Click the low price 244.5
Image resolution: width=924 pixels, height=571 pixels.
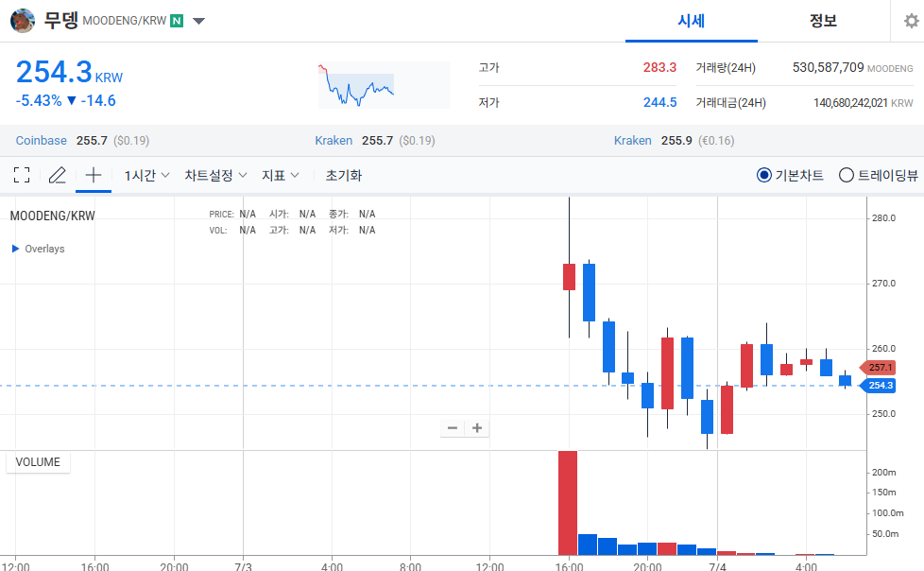click(659, 103)
